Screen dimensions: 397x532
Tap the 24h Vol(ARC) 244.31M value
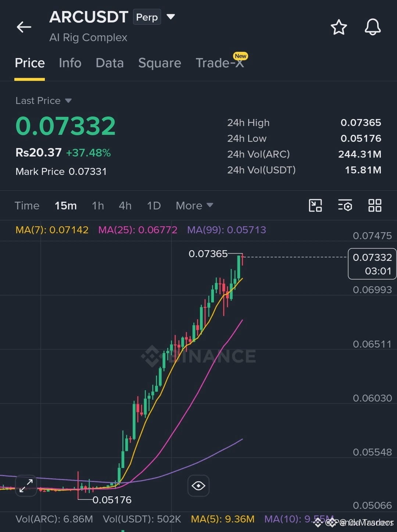click(x=360, y=154)
